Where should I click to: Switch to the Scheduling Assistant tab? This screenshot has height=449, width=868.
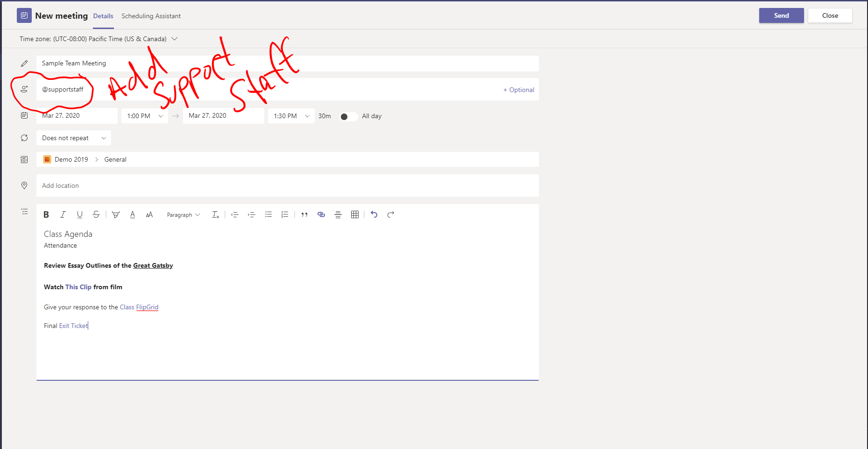151,15
